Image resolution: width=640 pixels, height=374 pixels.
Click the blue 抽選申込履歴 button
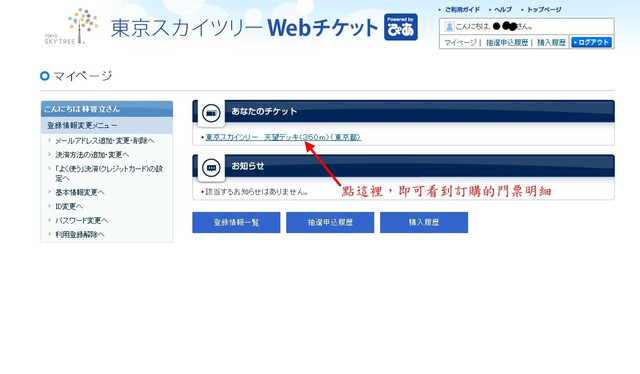click(x=330, y=223)
